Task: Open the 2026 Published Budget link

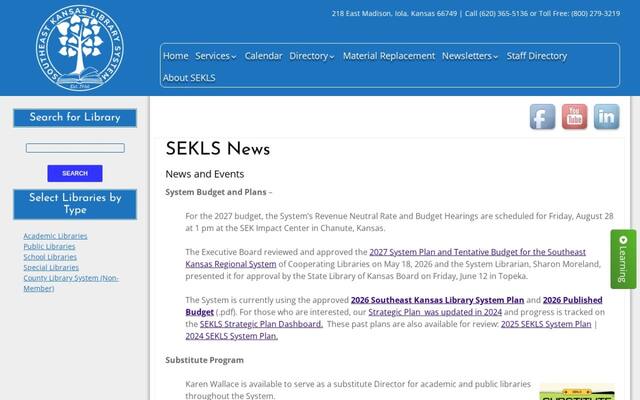Action: click(x=394, y=306)
